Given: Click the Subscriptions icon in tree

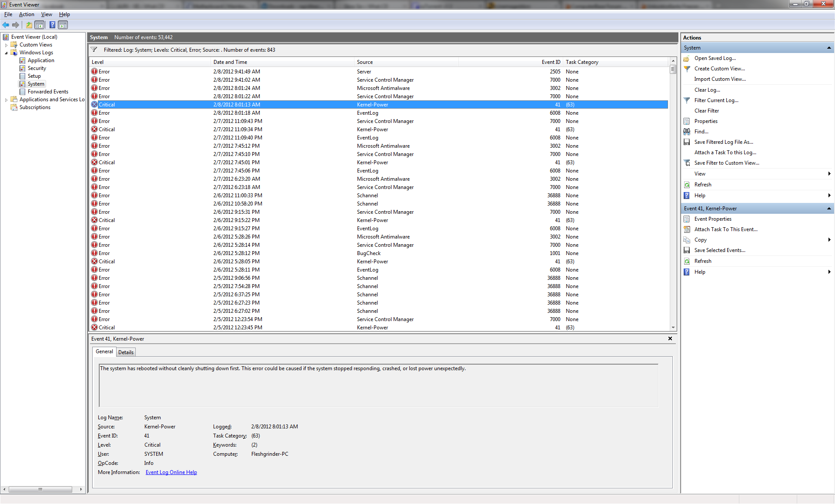Looking at the screenshot, I should pos(14,107).
